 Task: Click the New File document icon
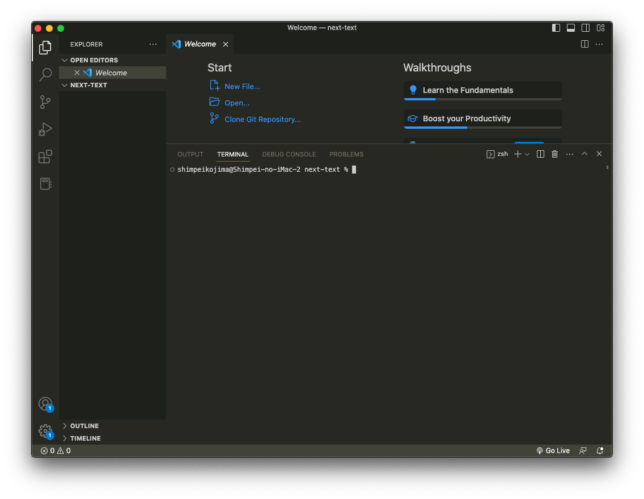point(214,85)
